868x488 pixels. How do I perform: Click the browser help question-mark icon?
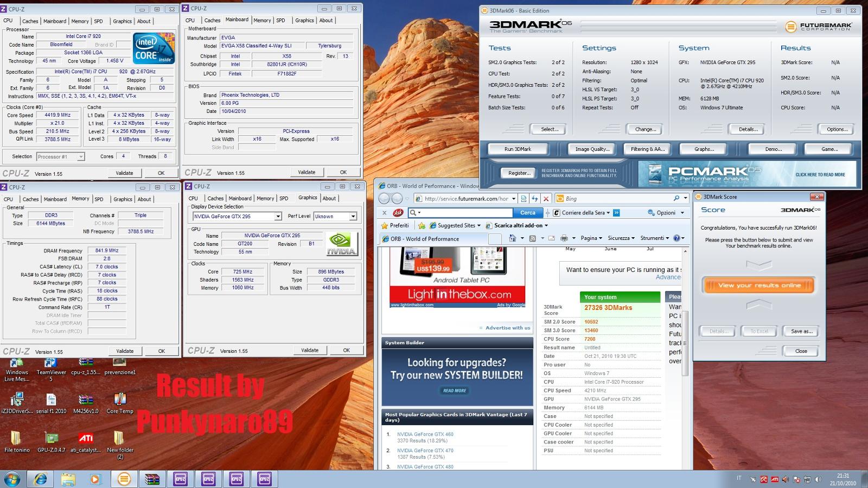[676, 238]
